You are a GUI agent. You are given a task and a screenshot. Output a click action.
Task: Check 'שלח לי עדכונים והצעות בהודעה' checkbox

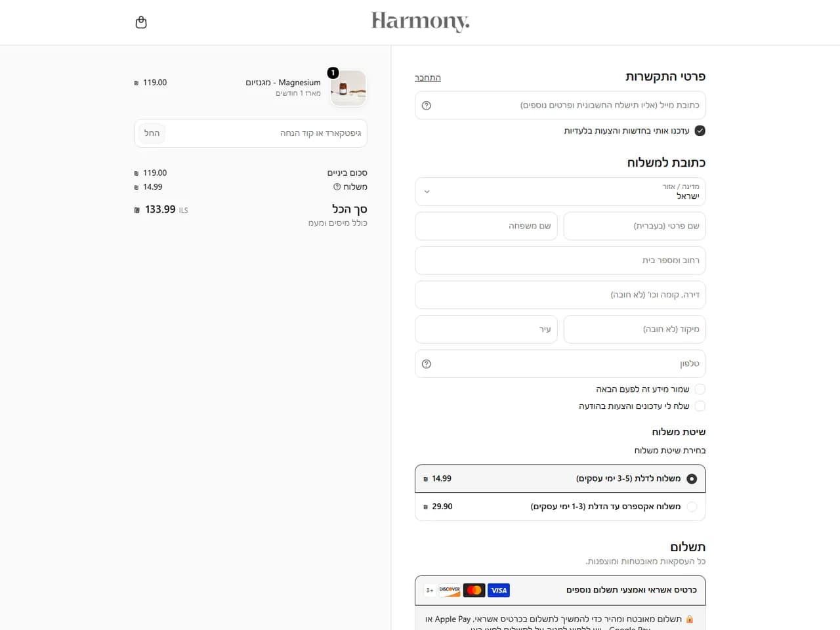[700, 406]
